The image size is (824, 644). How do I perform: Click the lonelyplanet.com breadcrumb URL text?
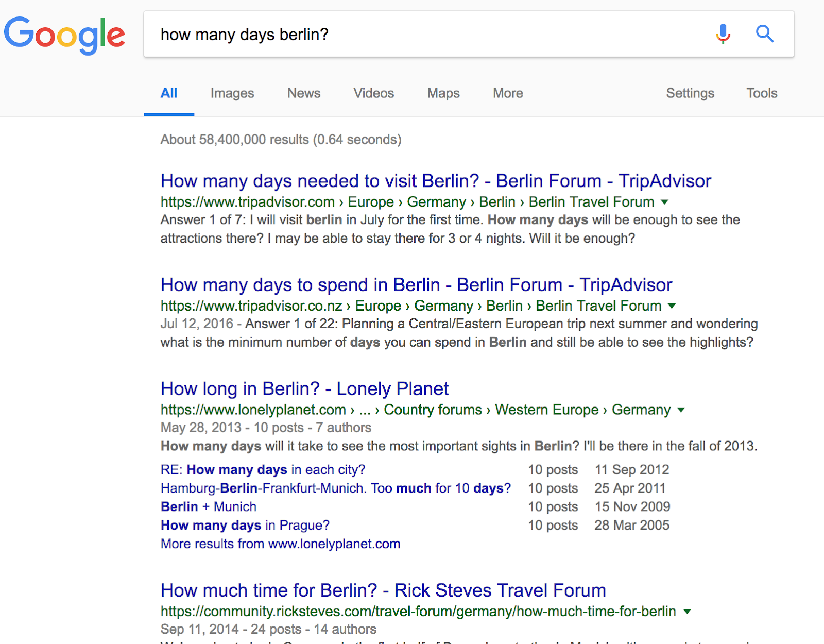coord(416,410)
